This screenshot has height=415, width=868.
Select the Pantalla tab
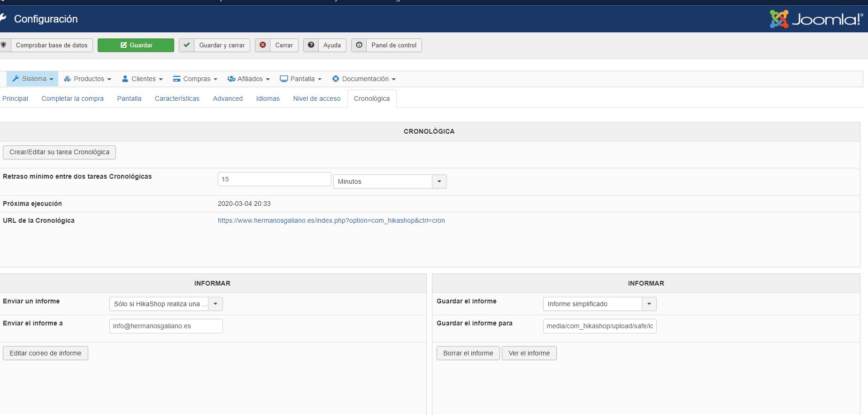[129, 98]
